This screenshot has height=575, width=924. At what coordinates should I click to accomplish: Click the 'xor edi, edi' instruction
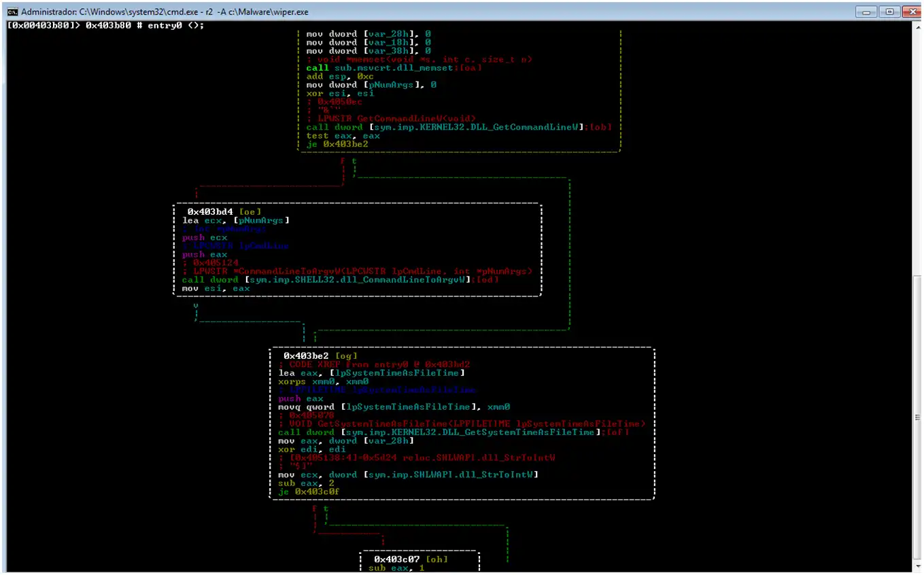pos(313,449)
